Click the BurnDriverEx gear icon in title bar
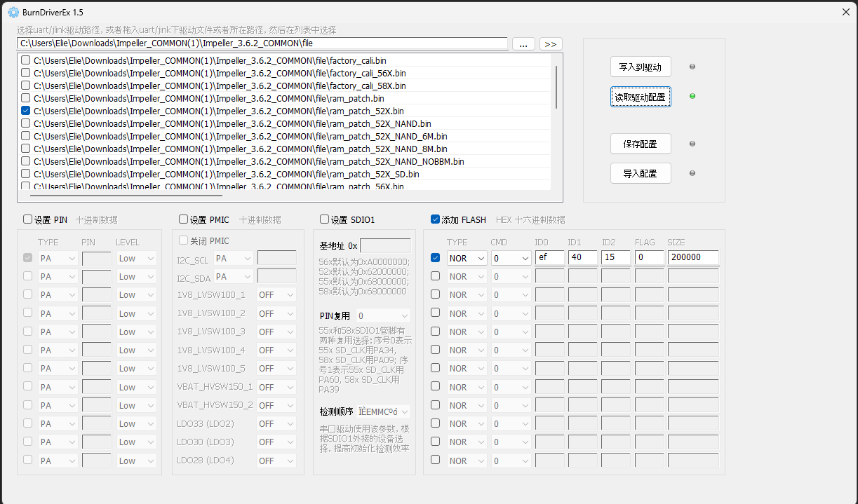The height and width of the screenshot is (504, 858). pos(13,12)
